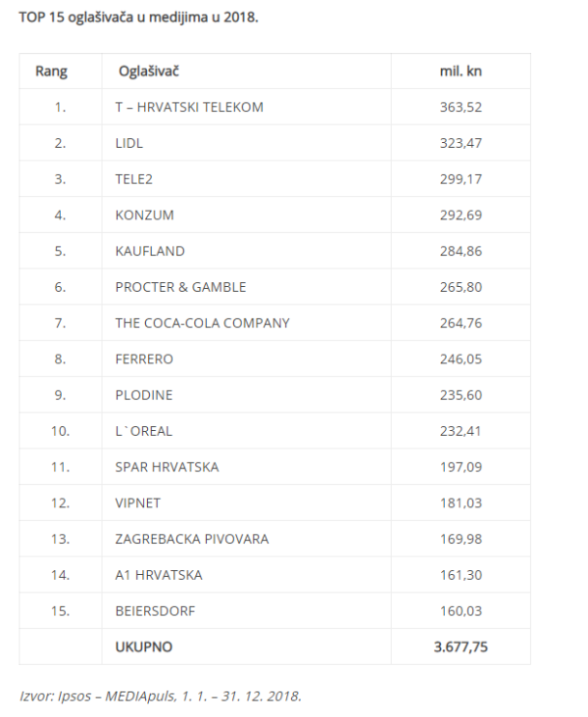
Task: Select the 'T – HRVATSKI TELEKOM' cell
Action: pos(189,107)
